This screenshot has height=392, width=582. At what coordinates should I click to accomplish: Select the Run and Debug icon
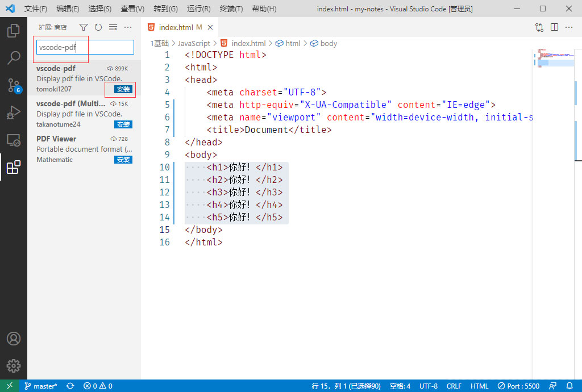tap(14, 111)
